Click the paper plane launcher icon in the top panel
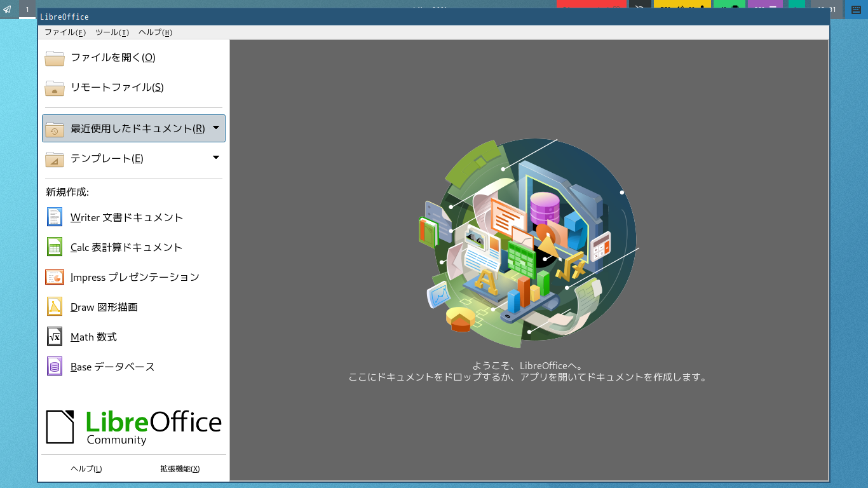 coord(8,9)
